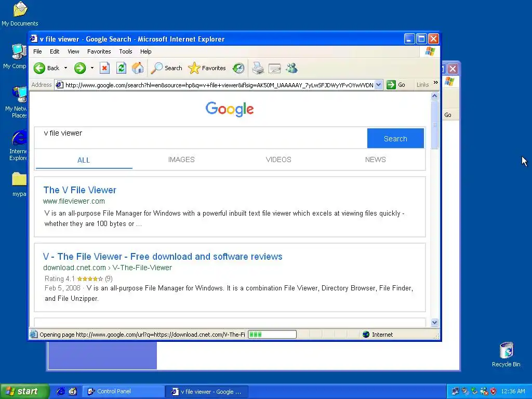Expand the address bar URL dropdown

pos(379,85)
